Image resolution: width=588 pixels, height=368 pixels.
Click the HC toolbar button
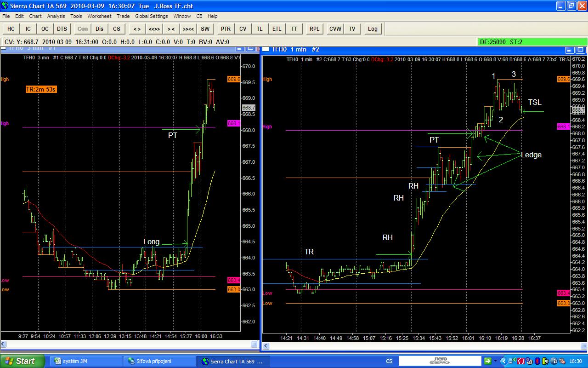click(11, 29)
